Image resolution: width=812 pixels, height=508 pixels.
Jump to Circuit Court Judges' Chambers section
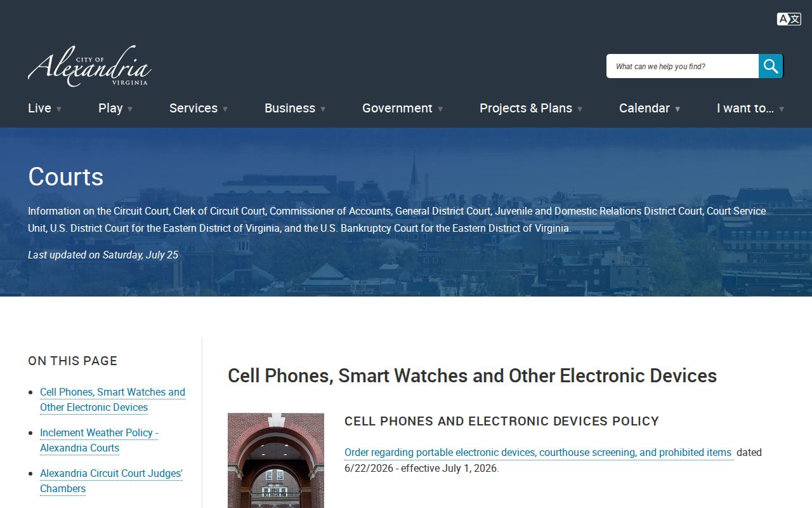(x=111, y=481)
